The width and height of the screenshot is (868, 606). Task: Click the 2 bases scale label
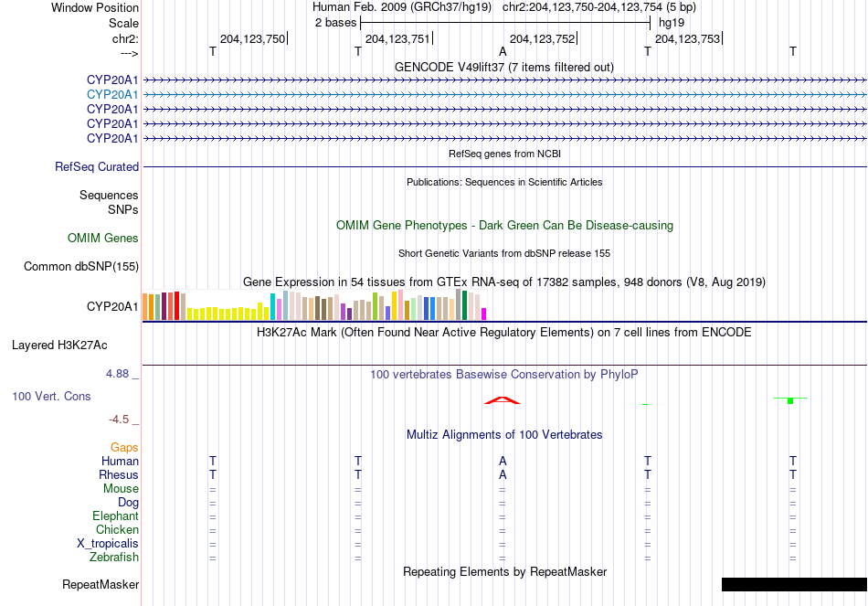coord(335,23)
